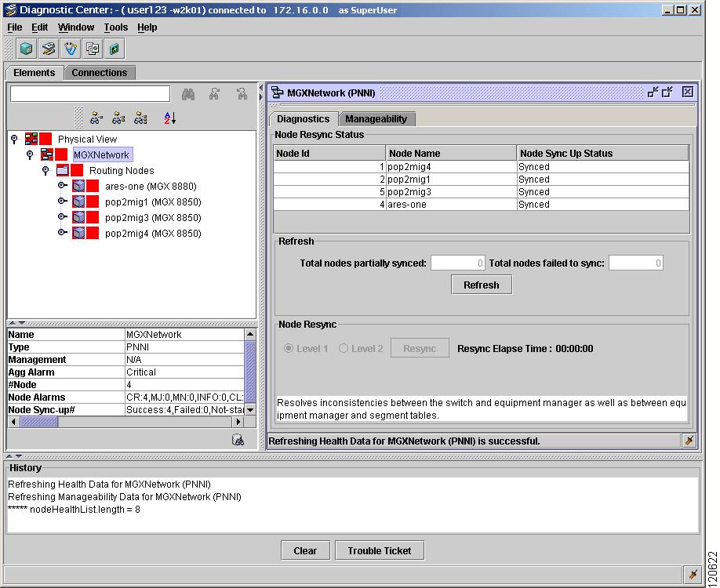
Task: Click the find-next binoculars icon
Action: coord(214,94)
